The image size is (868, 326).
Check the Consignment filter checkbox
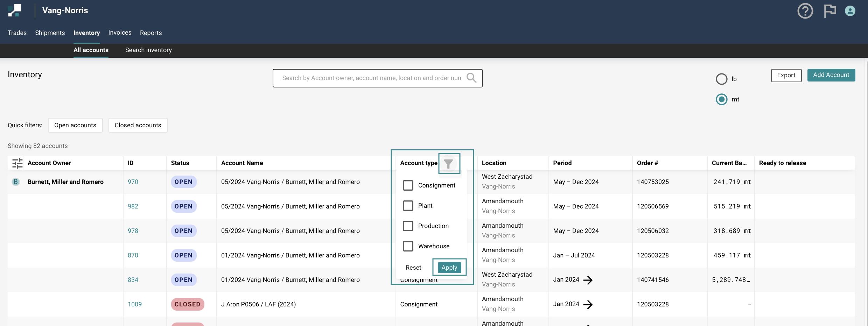coord(408,185)
